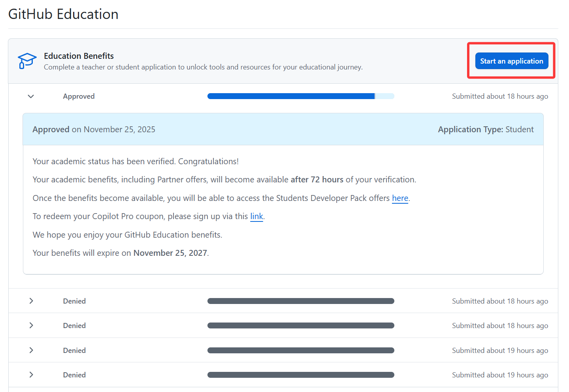Screen dimensions: 569x392
Task: Click the Start an application button
Action: click(511, 61)
